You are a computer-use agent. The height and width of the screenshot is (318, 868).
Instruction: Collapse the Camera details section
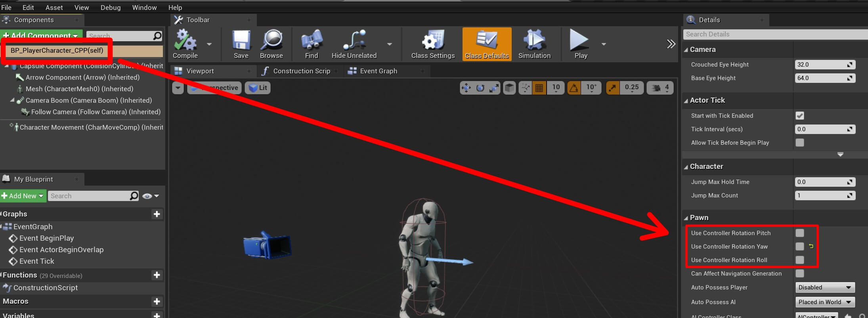click(686, 50)
